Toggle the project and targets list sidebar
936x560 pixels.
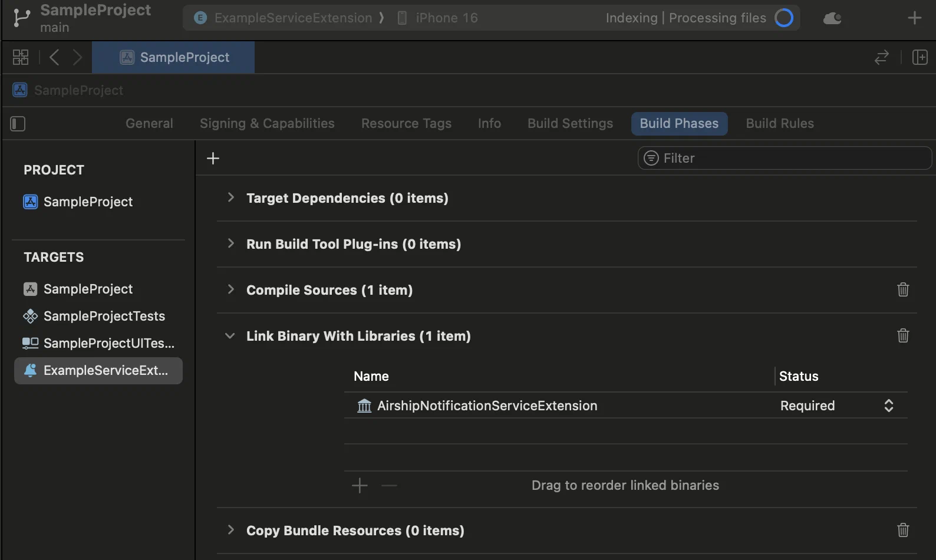click(x=18, y=124)
